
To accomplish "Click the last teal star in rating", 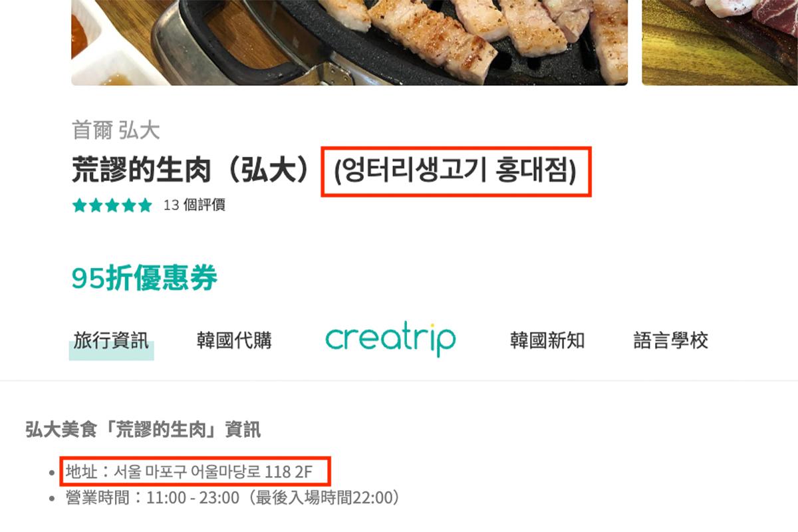I will tap(145, 205).
